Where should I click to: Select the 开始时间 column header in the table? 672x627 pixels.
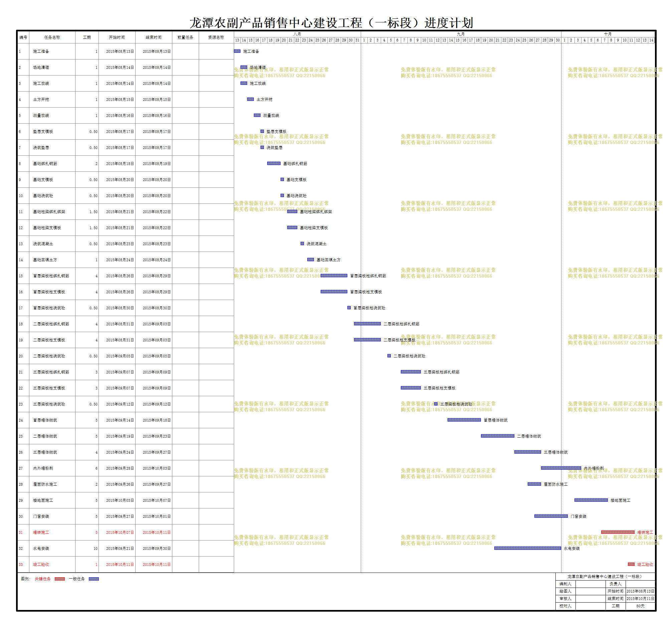pos(117,37)
